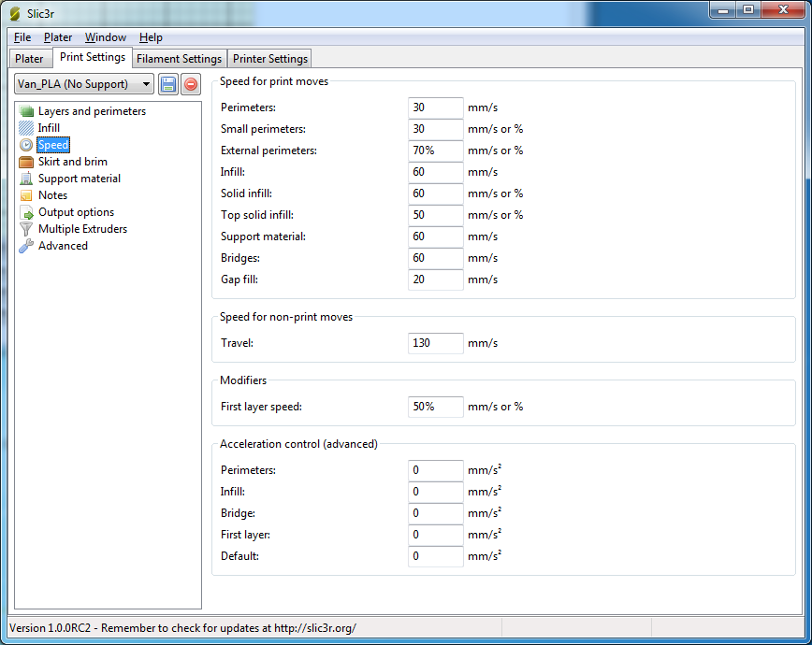The width and height of the screenshot is (812, 645).
Task: Open Layers and perimeters settings
Action: pos(92,111)
